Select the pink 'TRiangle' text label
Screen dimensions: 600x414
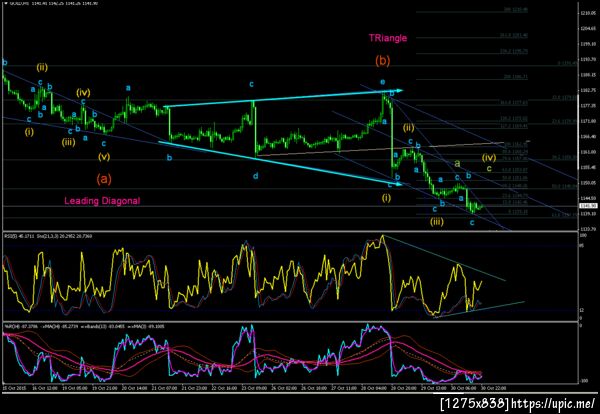(388, 38)
